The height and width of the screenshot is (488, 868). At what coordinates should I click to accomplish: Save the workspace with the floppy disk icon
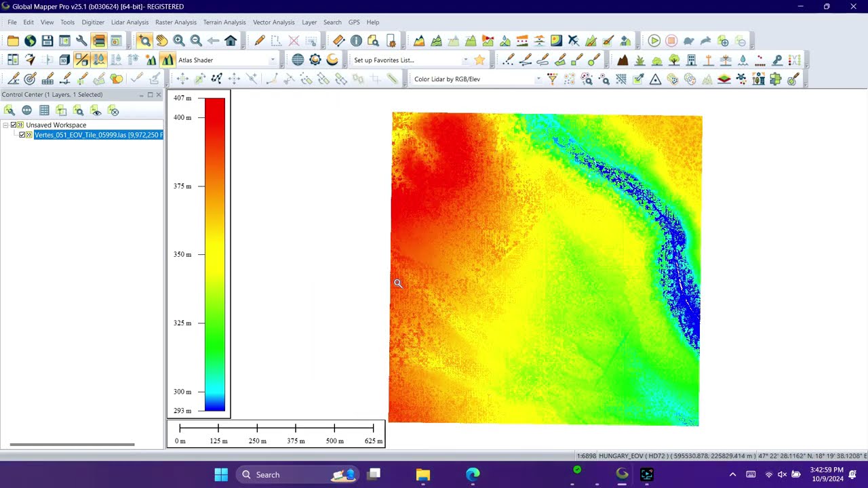tap(47, 41)
